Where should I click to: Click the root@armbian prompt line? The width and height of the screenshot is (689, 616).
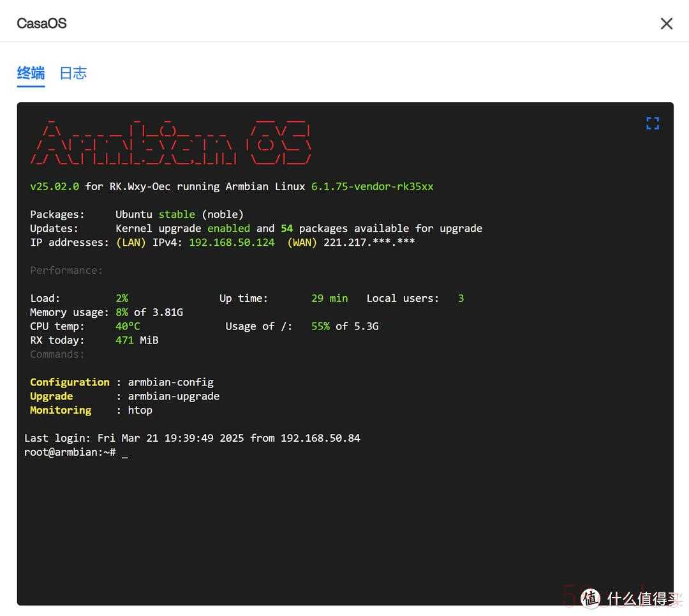click(76, 453)
